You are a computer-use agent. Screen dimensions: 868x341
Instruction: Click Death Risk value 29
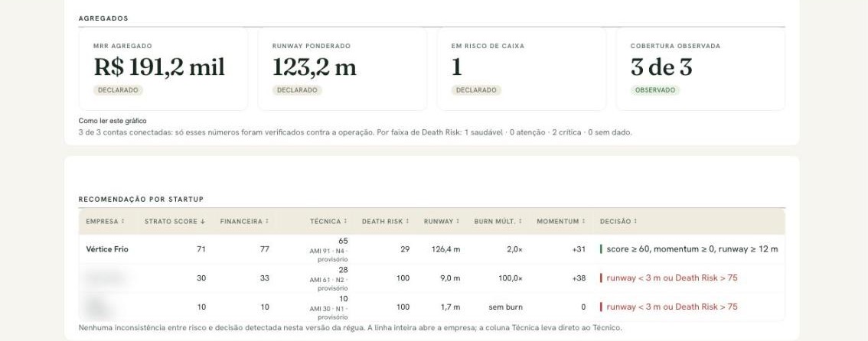pyautogui.click(x=405, y=249)
